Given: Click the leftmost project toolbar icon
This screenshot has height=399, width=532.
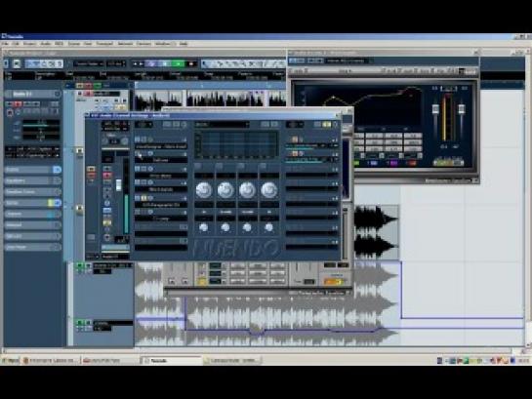Looking at the screenshot, I should click(x=6, y=63).
